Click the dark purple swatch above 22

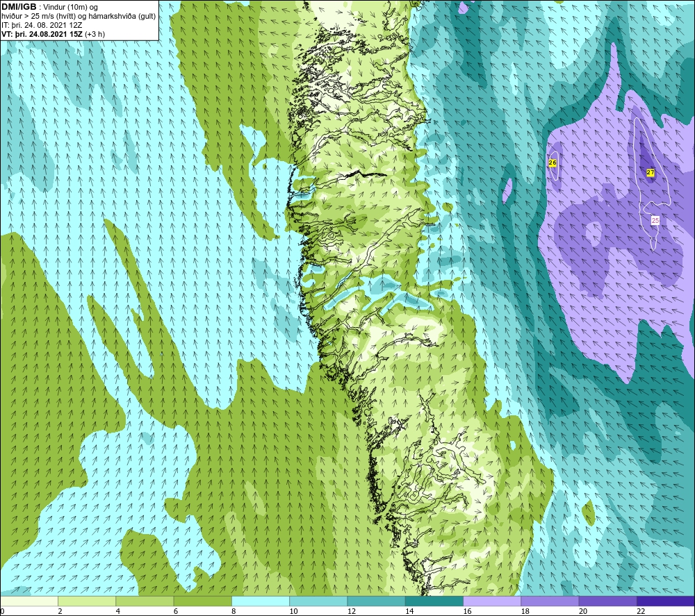[665, 601]
